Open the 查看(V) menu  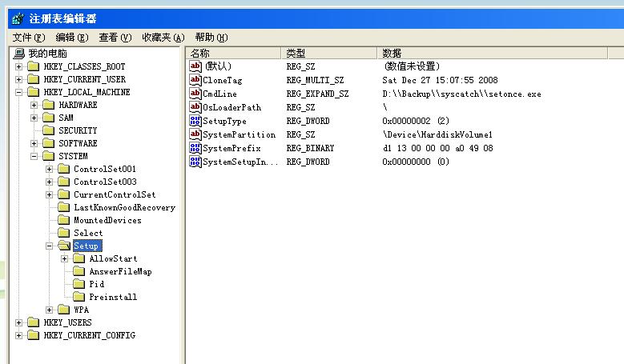point(115,38)
